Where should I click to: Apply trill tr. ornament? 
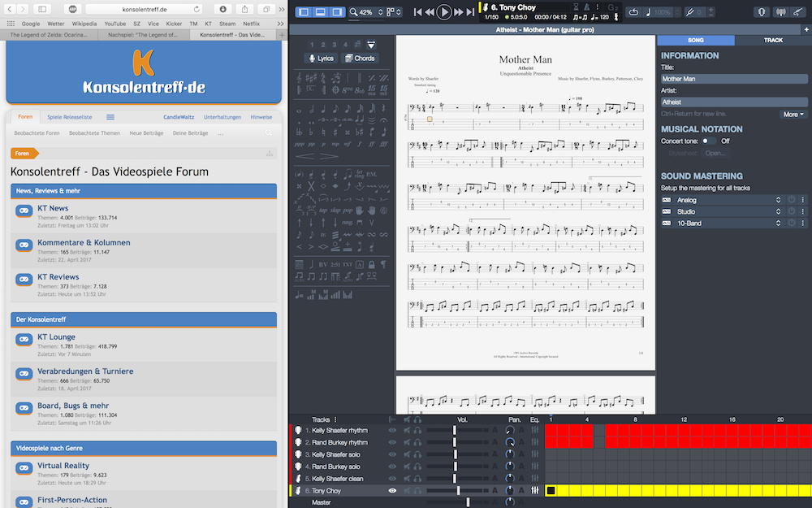(x=323, y=234)
